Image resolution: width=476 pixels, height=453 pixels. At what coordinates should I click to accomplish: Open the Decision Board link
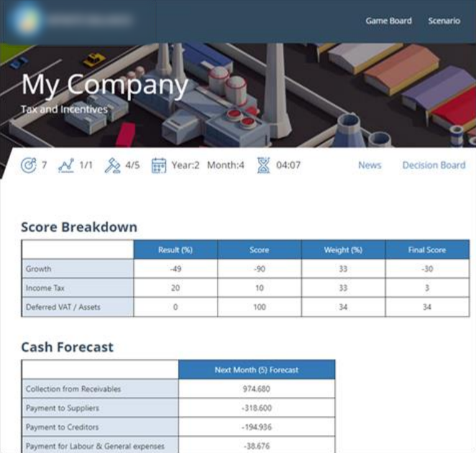tap(434, 165)
